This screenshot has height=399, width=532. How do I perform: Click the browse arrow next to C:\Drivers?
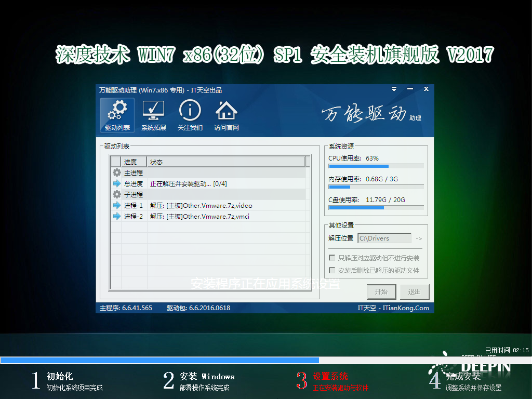(x=419, y=238)
